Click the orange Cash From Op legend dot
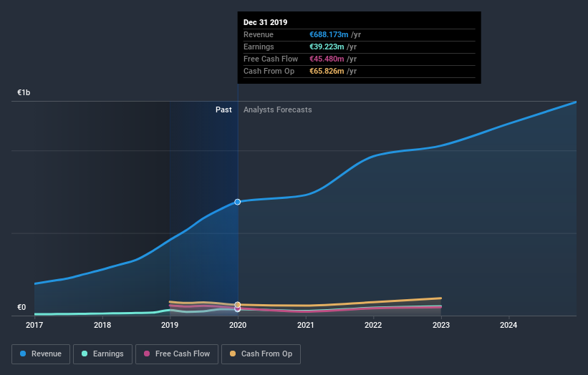The width and height of the screenshot is (588, 375). [233, 354]
